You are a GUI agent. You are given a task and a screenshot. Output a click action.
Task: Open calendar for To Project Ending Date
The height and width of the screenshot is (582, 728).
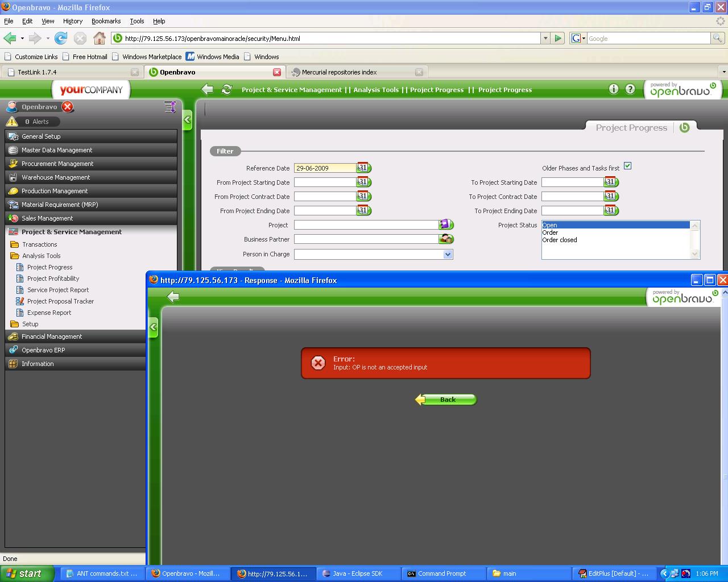[x=611, y=210]
